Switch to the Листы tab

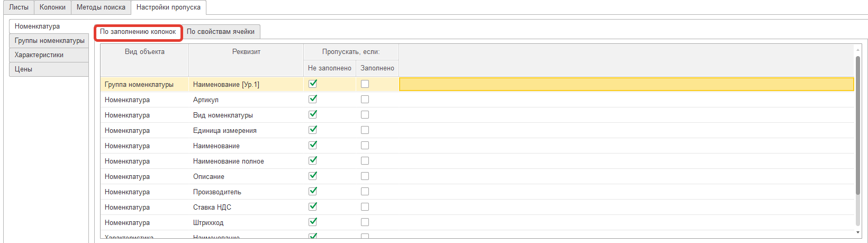(19, 7)
